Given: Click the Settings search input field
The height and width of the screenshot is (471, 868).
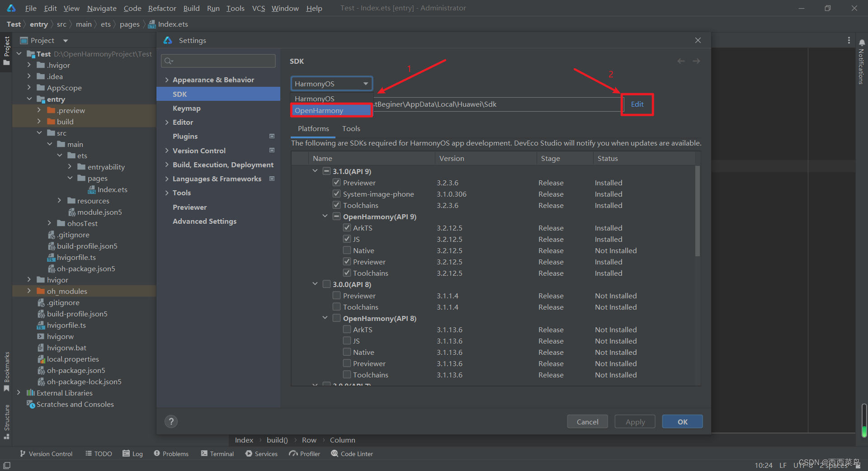Looking at the screenshot, I should tap(218, 61).
